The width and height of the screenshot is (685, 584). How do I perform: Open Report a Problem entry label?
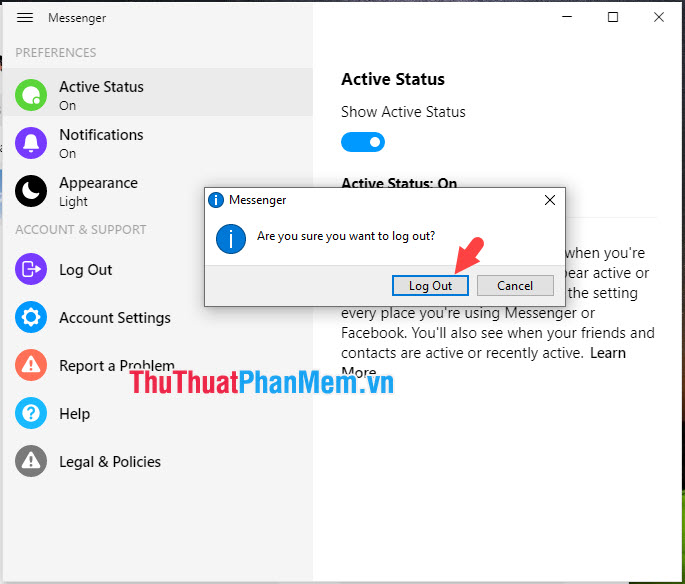click(117, 366)
